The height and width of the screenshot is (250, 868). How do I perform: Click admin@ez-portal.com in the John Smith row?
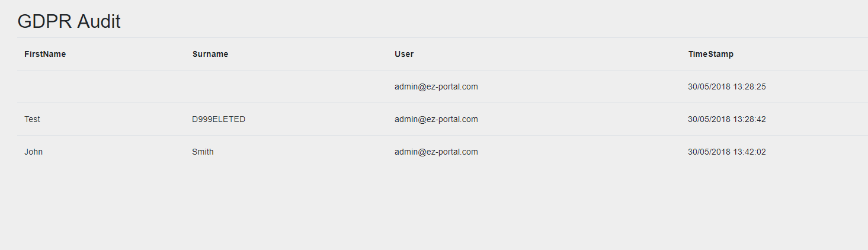436,152
